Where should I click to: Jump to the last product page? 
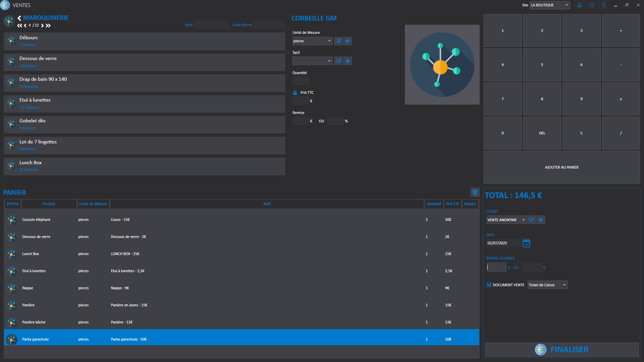(48, 25)
